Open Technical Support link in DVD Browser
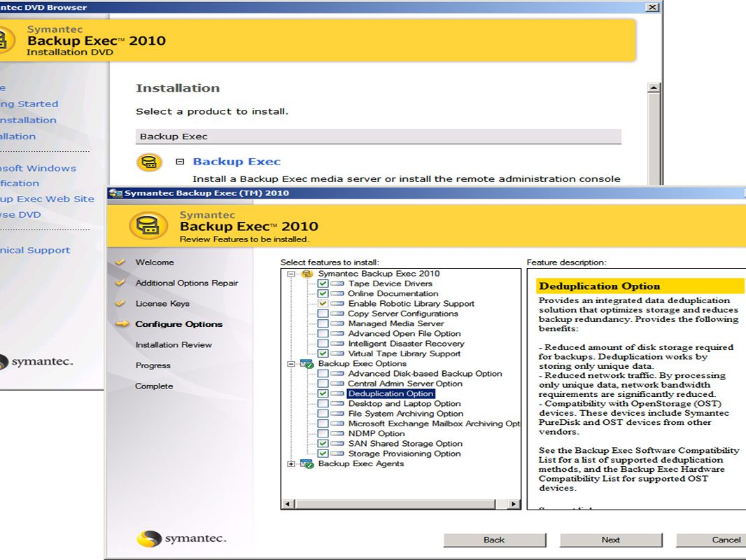This screenshot has width=746, height=560. point(35,251)
